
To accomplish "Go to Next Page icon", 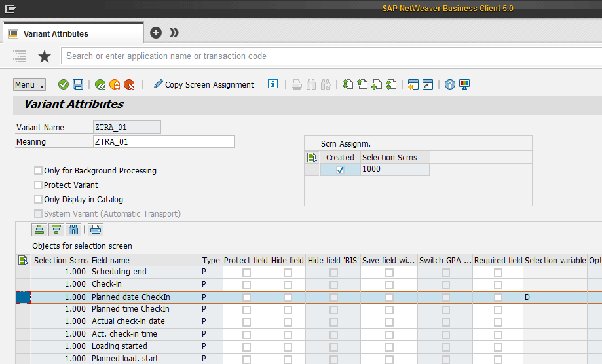I will tap(377, 84).
